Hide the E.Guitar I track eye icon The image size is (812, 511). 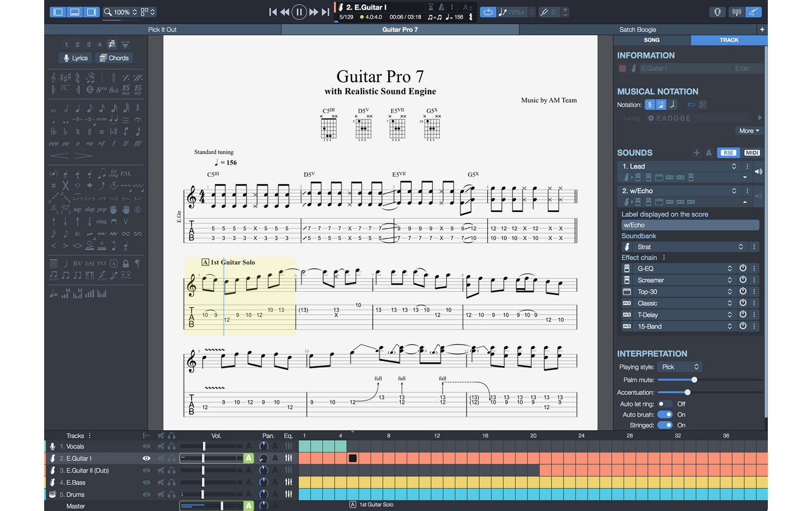click(x=146, y=458)
